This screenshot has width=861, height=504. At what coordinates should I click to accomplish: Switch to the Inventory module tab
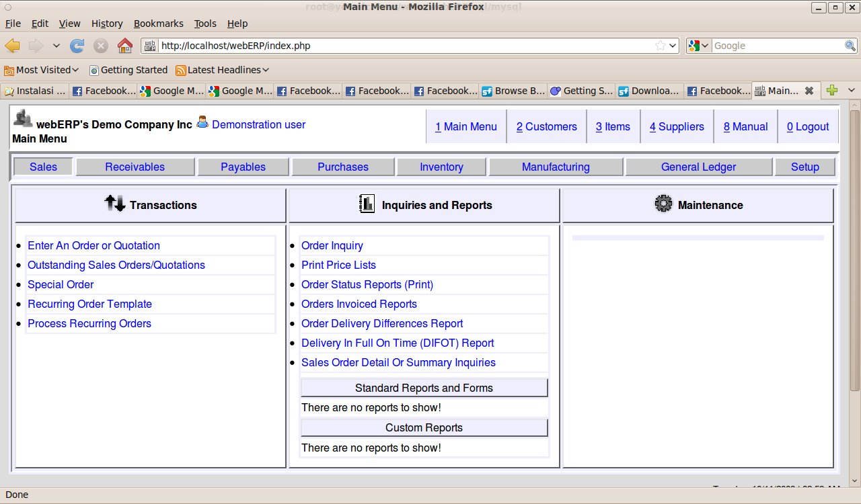click(x=441, y=167)
